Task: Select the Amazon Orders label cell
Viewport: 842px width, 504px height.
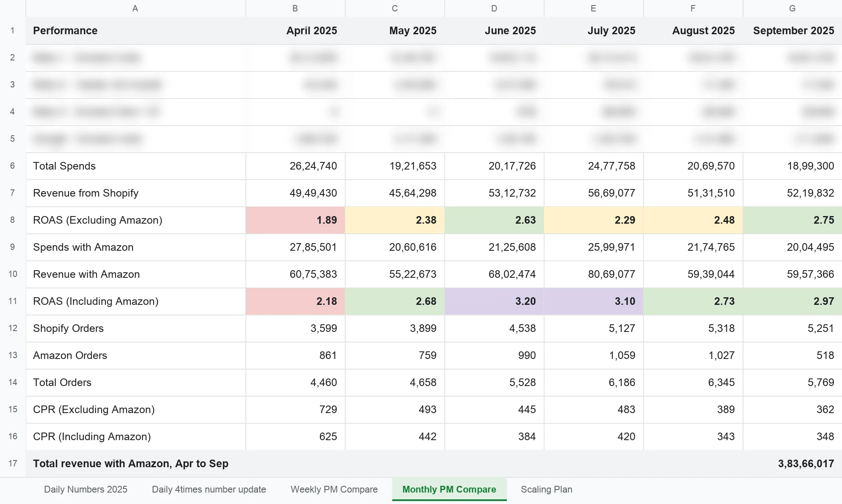Action: click(135, 355)
